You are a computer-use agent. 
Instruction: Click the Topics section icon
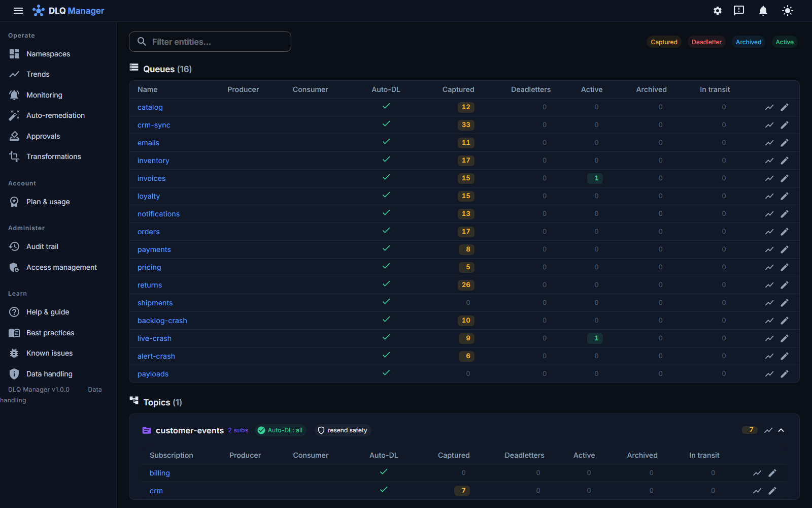click(x=134, y=400)
